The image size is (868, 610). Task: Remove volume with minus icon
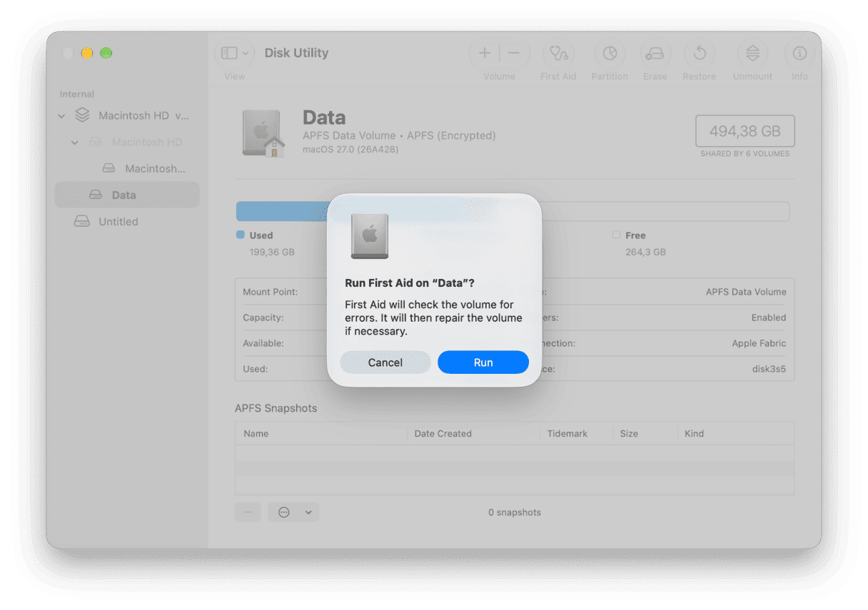point(514,53)
